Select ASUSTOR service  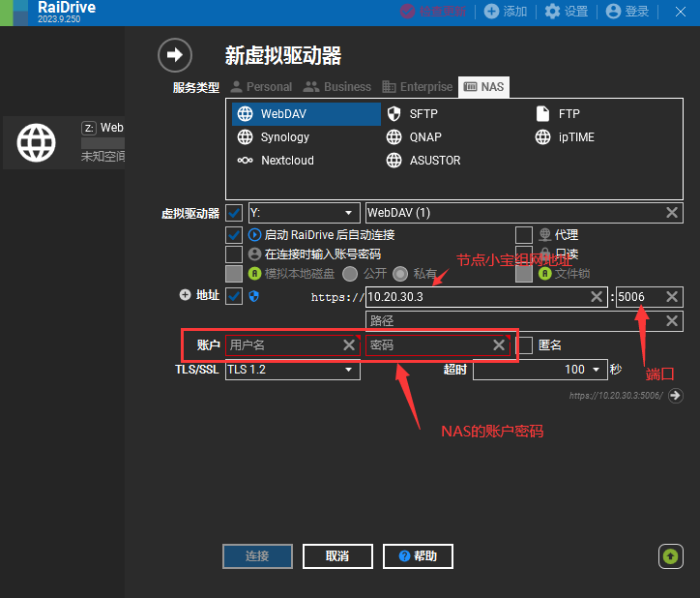click(423, 161)
